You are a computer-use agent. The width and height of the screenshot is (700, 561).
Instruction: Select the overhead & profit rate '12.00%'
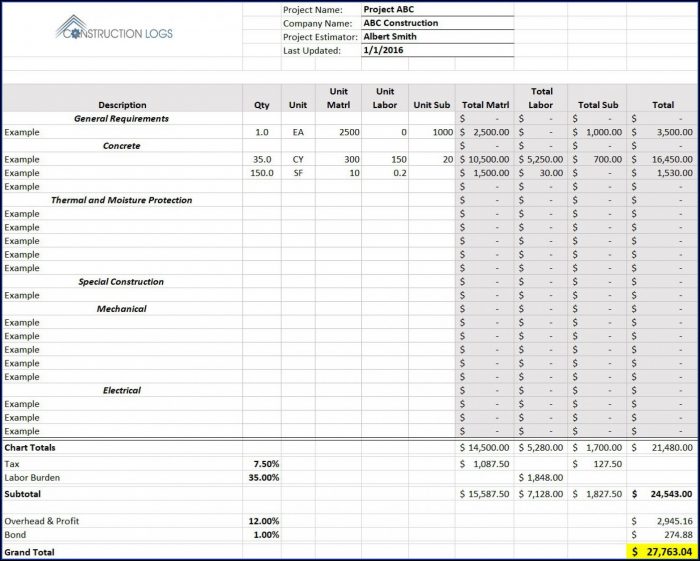(262, 521)
